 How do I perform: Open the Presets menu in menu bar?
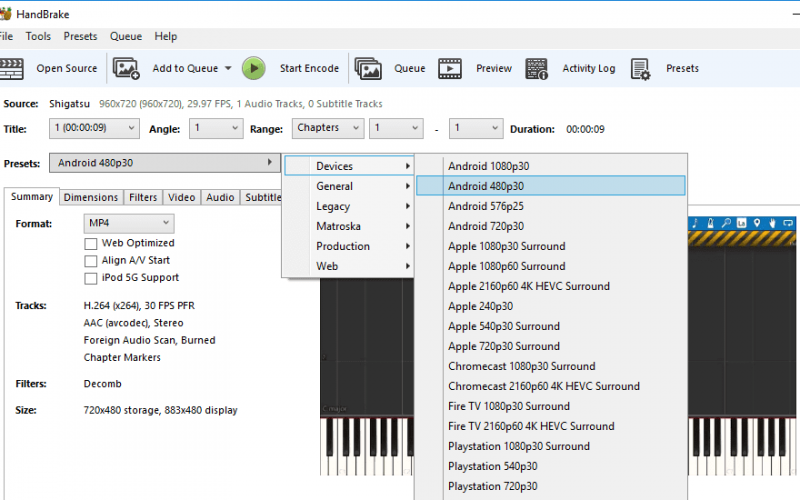pyautogui.click(x=80, y=36)
